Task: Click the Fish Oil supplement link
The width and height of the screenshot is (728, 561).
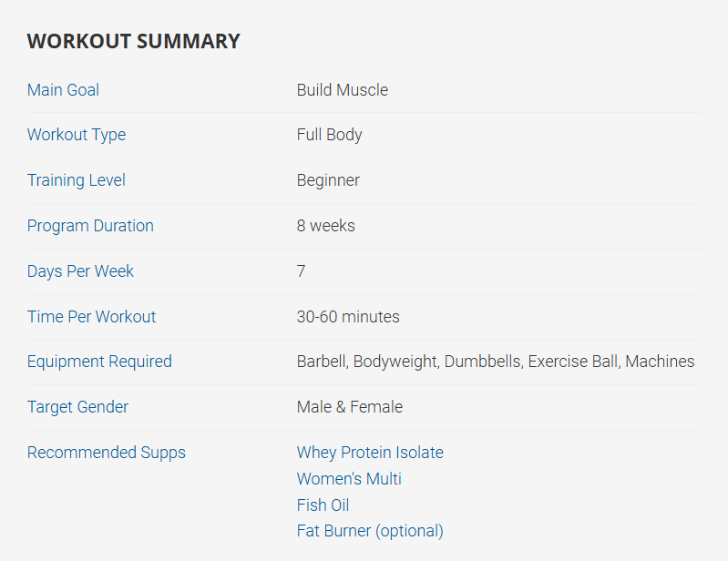Action: (323, 505)
